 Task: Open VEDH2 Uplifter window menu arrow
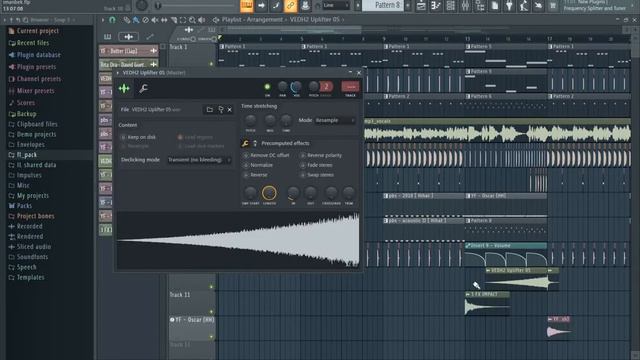(x=118, y=73)
